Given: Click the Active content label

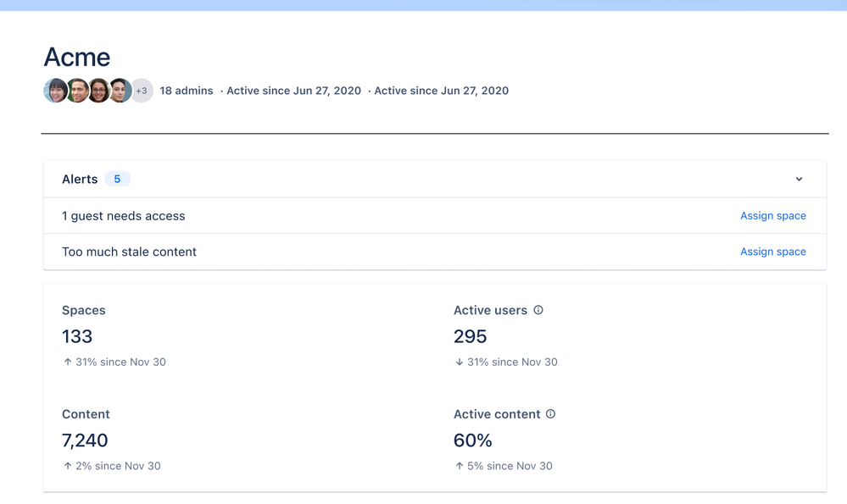Looking at the screenshot, I should [497, 414].
